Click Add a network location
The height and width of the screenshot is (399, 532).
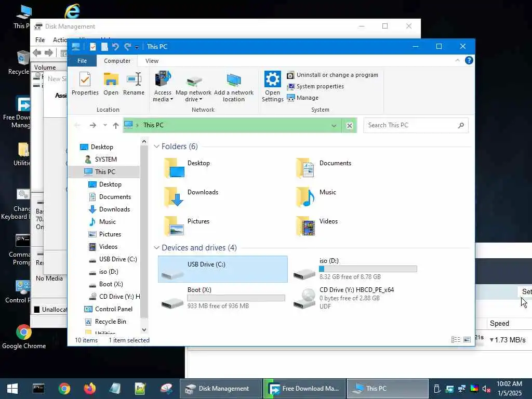tap(234, 87)
